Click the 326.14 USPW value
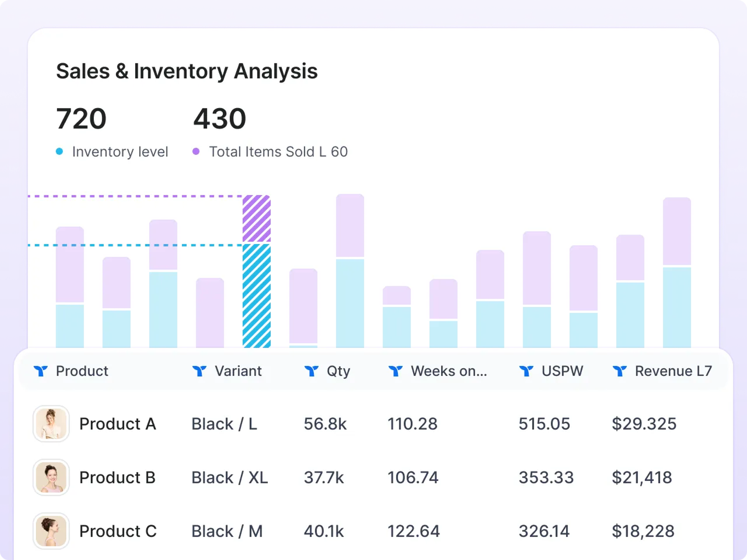The image size is (747, 560). click(544, 531)
